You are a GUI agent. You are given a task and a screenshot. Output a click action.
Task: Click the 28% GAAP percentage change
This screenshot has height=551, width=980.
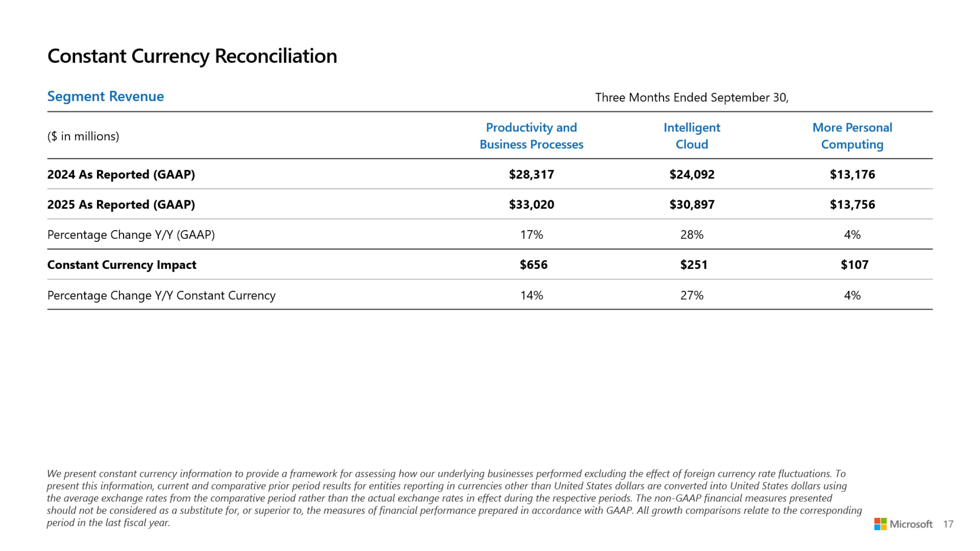(x=692, y=235)
